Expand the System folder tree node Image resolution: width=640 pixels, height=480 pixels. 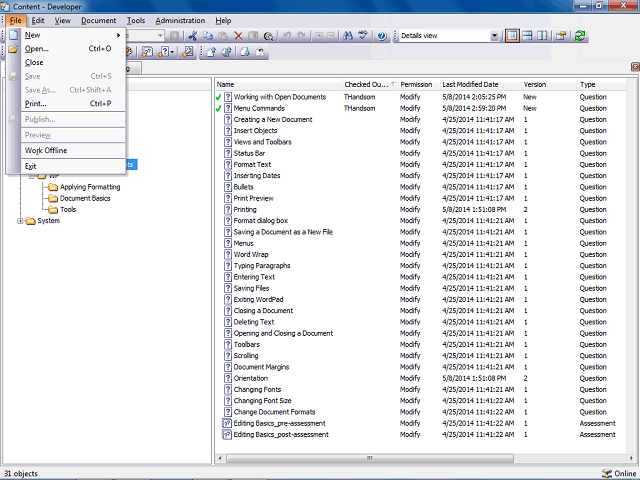20,221
